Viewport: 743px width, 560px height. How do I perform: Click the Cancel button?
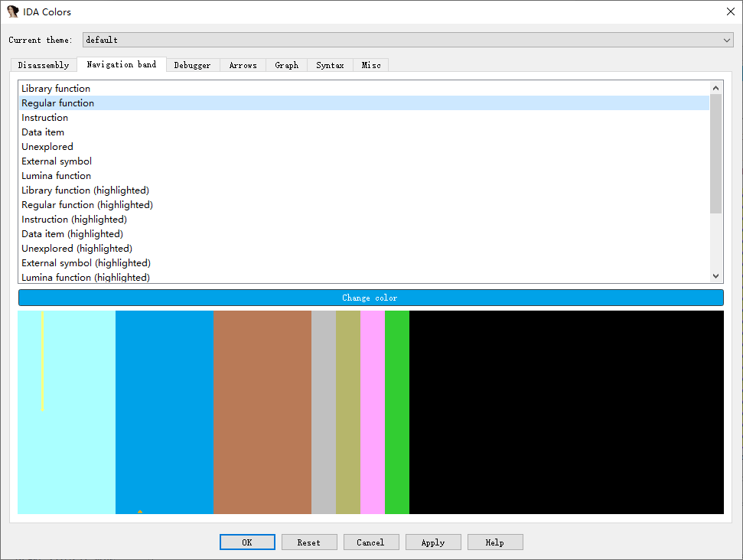[371, 542]
